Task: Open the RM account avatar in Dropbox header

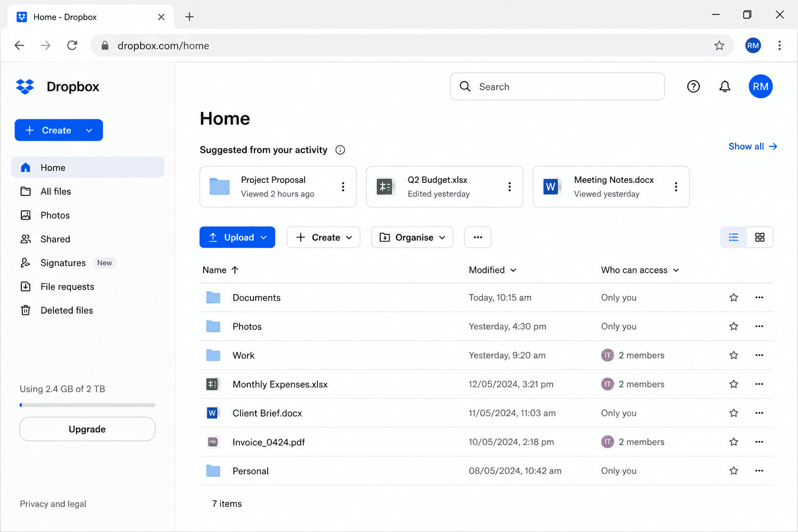Action: 761,87
